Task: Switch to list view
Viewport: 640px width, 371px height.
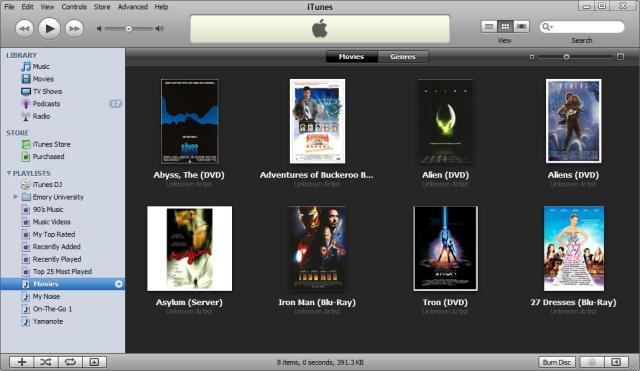Action: pyautogui.click(x=489, y=27)
